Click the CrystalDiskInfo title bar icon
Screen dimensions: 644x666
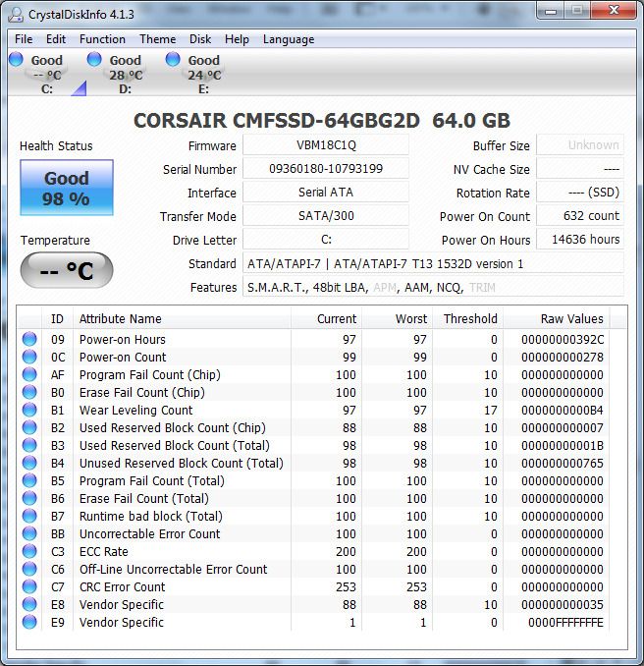[16, 14]
